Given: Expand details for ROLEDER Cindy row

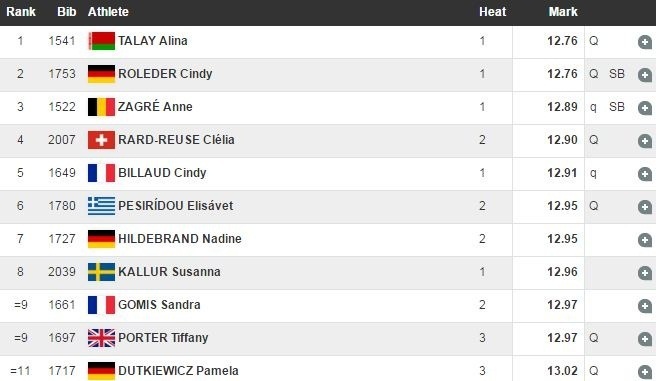Looking at the screenshot, I should coord(645,75).
